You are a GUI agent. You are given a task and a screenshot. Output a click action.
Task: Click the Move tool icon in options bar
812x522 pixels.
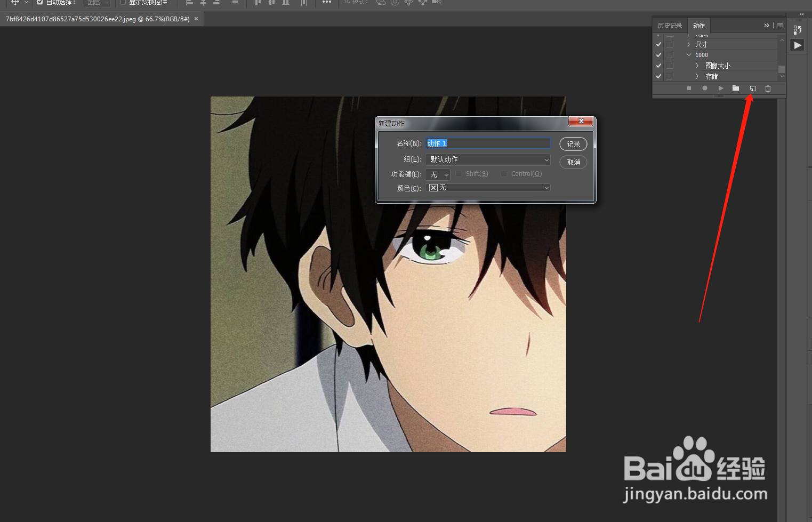(15, 2)
